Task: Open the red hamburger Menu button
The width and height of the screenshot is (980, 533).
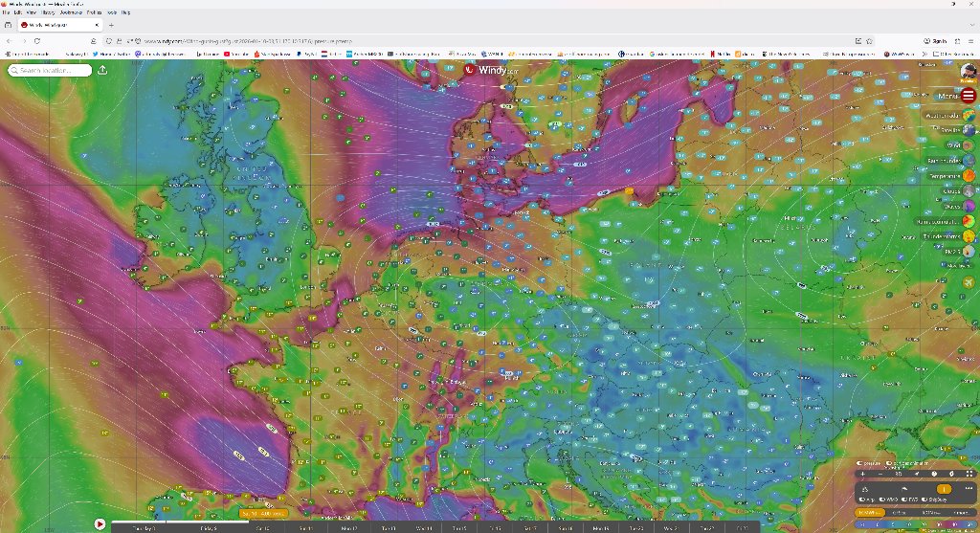Action: (968, 96)
